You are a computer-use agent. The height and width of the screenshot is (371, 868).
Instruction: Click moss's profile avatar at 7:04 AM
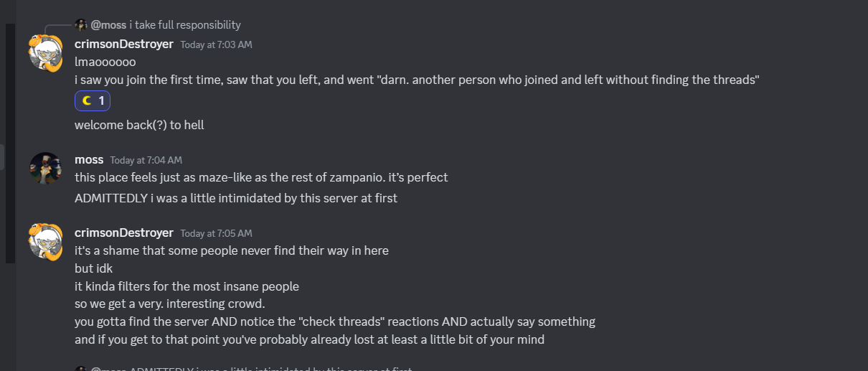(x=45, y=168)
